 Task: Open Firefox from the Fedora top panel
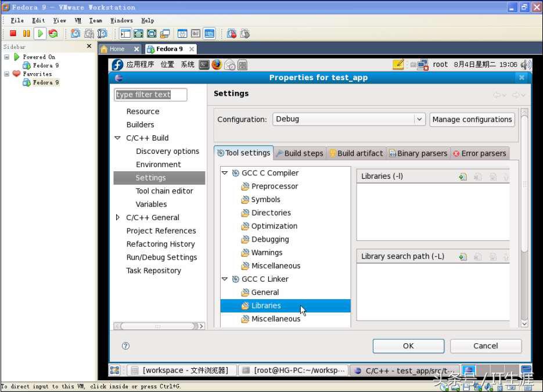[217, 64]
